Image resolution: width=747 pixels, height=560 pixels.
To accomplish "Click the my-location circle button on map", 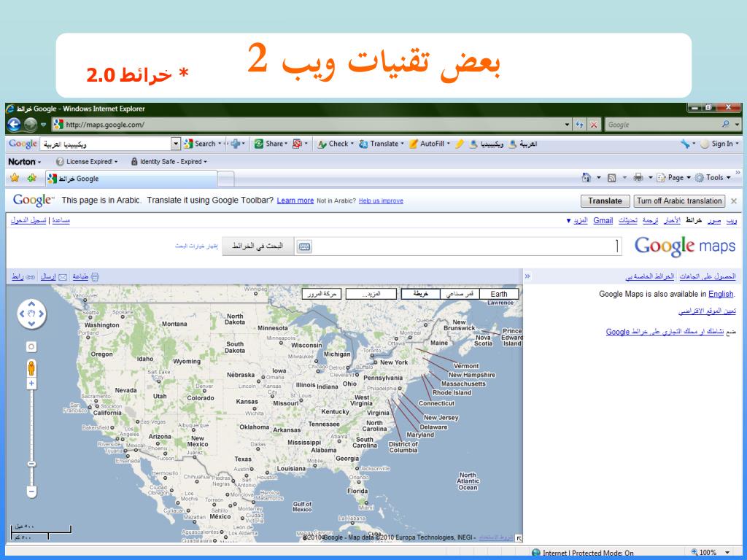I will 31,346.
